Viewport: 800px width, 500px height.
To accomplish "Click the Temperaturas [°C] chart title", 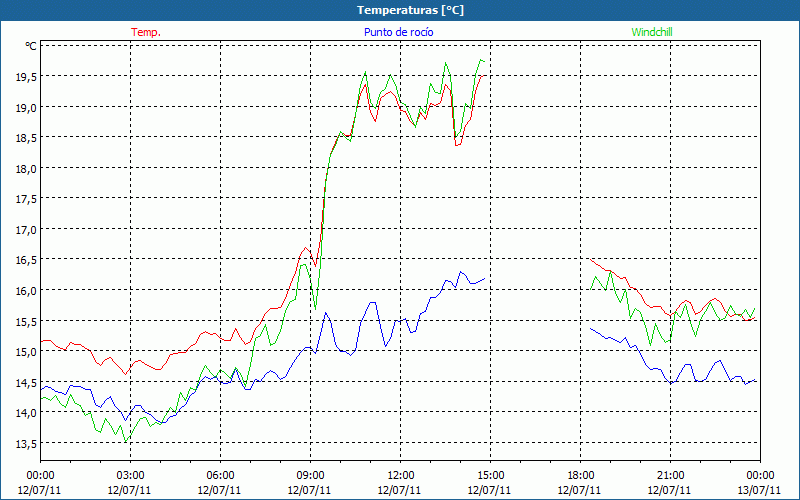I will [410, 10].
